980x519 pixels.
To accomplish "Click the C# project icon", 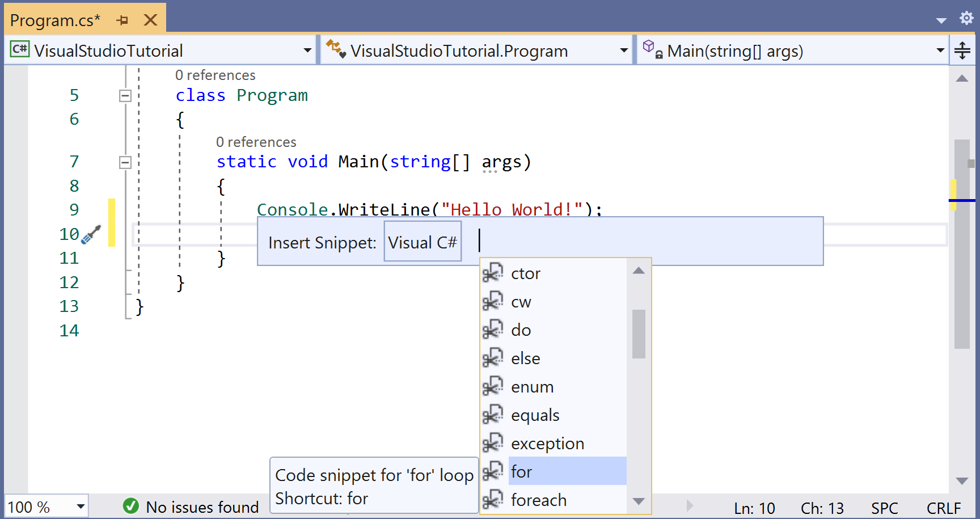I will 19,49.
